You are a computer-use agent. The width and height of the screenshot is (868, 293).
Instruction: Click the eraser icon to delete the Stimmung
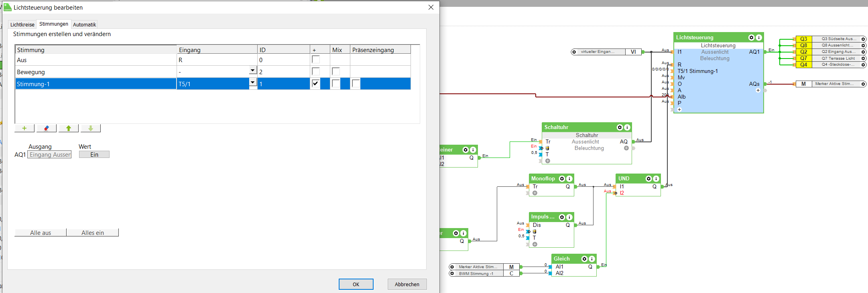47,128
